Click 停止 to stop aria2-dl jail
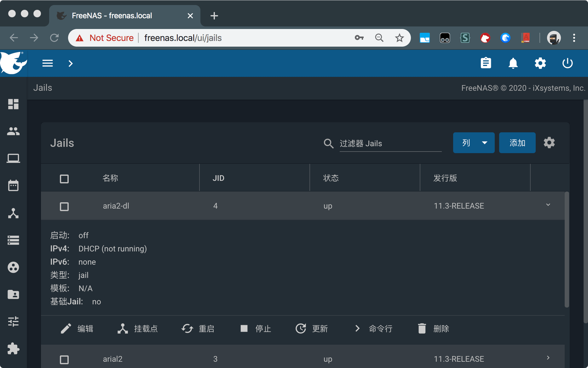Screen dimensions: 588x368 (x=256, y=329)
